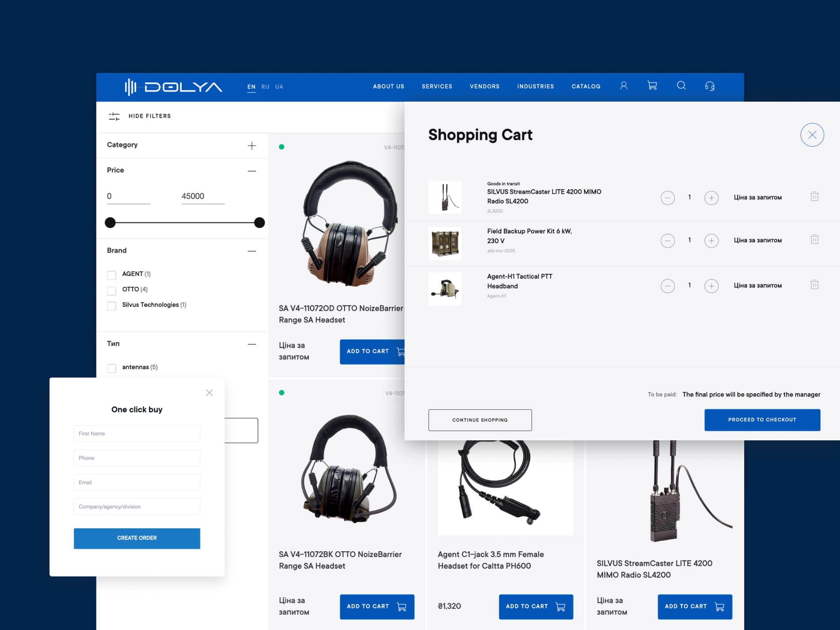The image size is (840, 630).
Task: Open the Services menu
Action: coord(437,86)
